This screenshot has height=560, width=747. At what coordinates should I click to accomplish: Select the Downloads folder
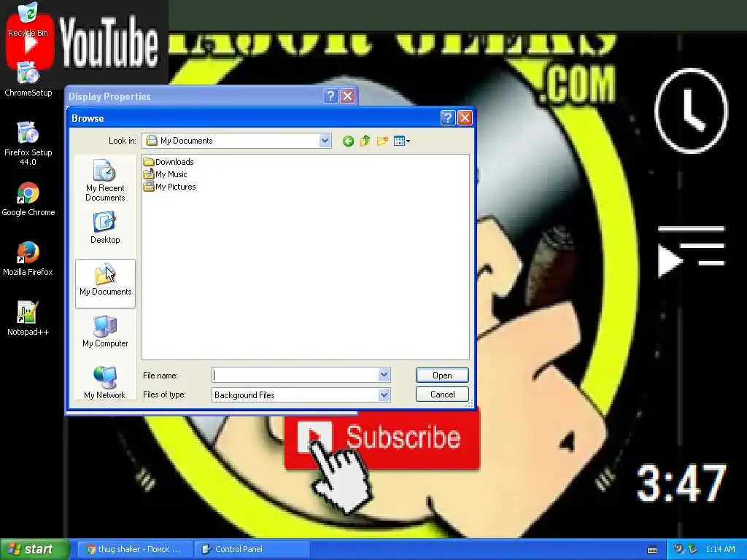169,162
